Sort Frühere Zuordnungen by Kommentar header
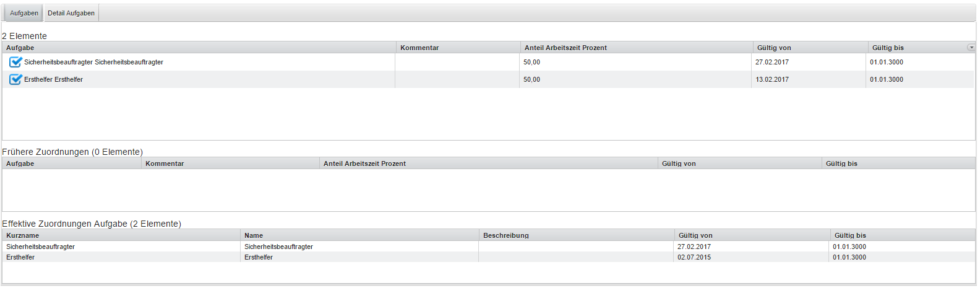 point(165,164)
